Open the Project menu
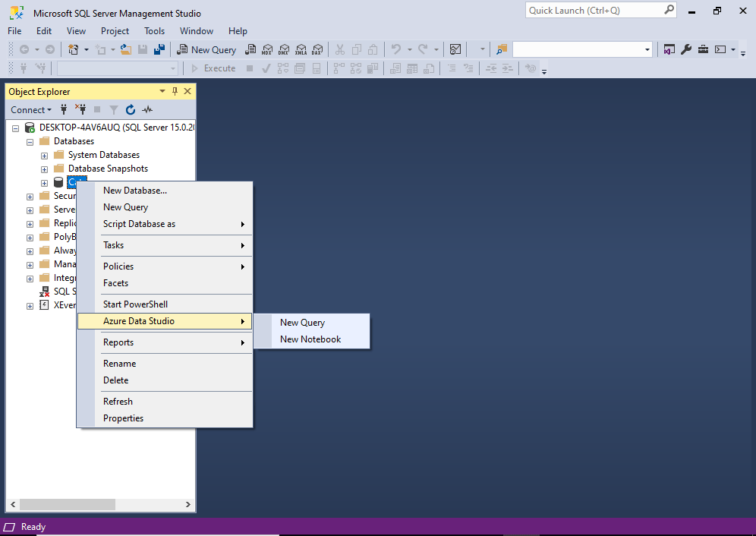This screenshot has height=536, width=756. click(115, 31)
